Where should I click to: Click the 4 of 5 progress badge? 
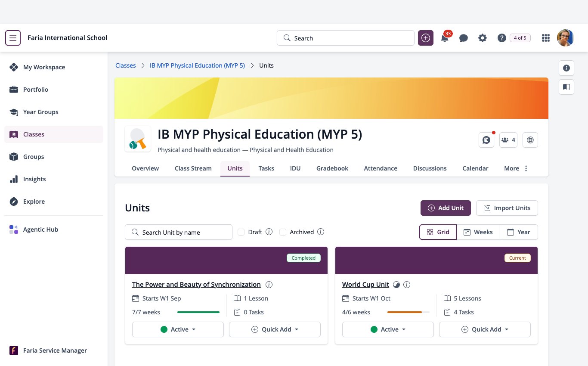coord(520,38)
